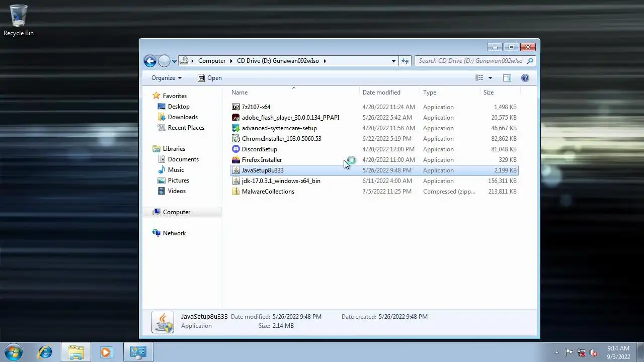
Task: Click the control panel taskbar icon
Action: tap(138, 352)
